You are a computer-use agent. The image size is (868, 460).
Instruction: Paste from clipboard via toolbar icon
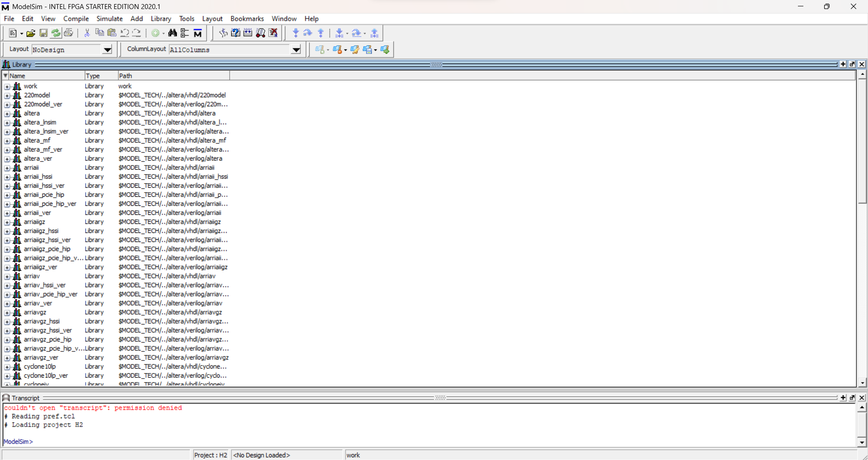(x=112, y=33)
